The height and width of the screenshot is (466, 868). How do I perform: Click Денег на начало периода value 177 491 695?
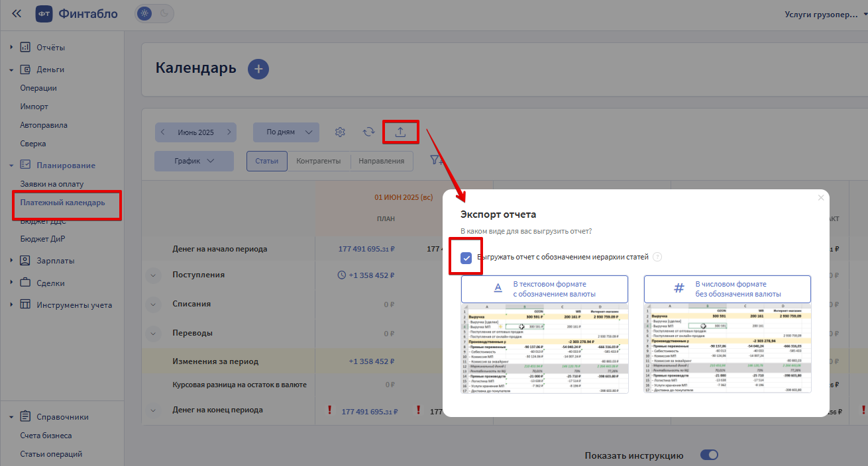click(366, 250)
